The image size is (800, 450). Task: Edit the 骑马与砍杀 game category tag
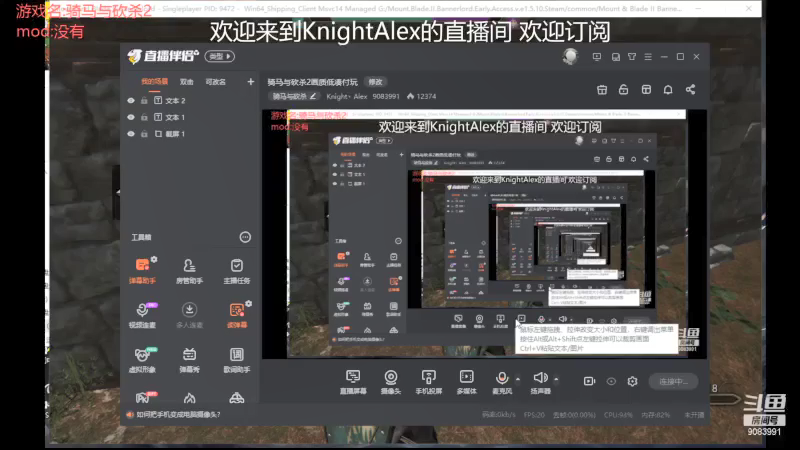[x=294, y=96]
